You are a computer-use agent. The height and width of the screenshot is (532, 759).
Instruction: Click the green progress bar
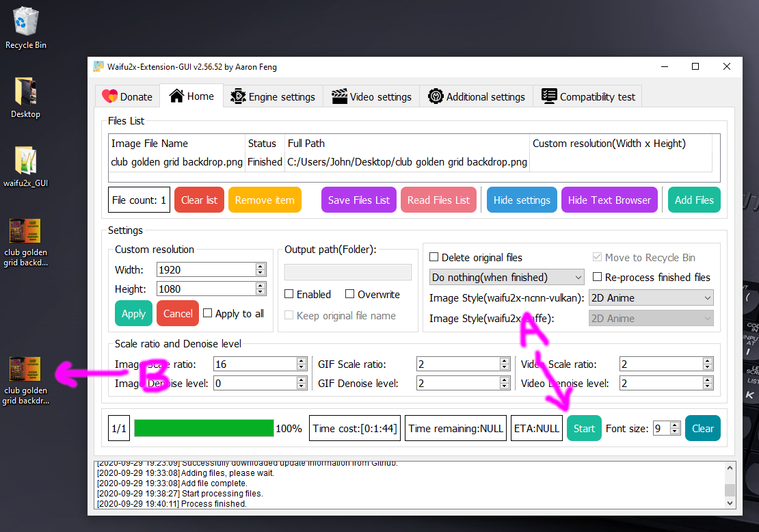click(204, 428)
